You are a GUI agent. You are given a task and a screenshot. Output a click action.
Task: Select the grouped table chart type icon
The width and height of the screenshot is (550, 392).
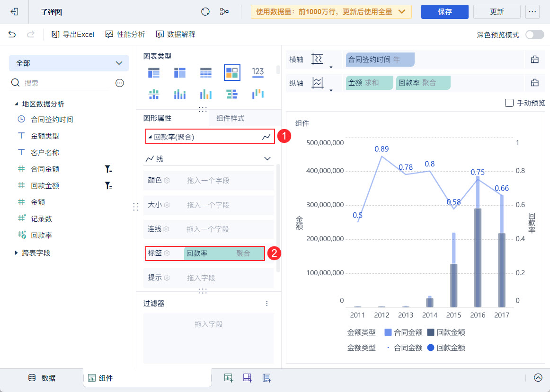tap(154, 72)
